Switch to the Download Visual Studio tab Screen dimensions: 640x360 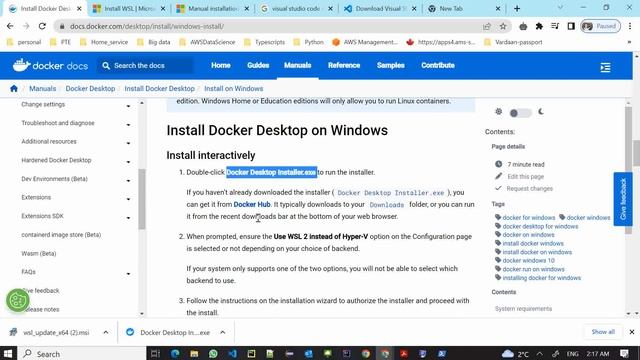(x=379, y=9)
